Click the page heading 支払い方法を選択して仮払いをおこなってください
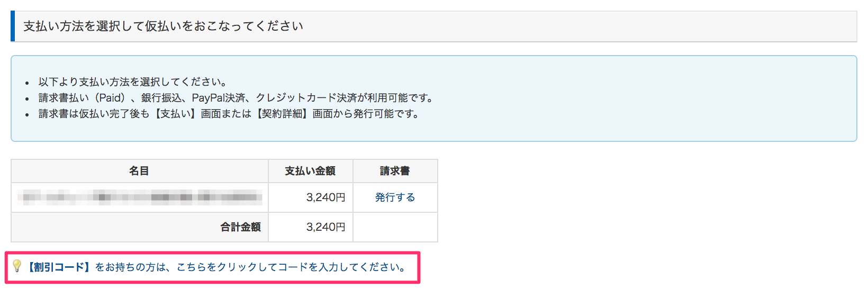The height and width of the screenshot is (306, 868). coord(163,26)
